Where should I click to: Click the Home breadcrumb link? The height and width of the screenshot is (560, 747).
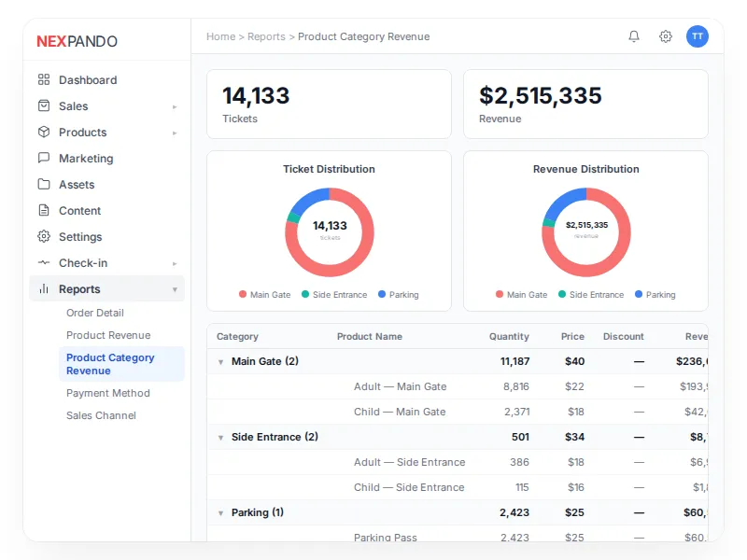click(x=220, y=36)
